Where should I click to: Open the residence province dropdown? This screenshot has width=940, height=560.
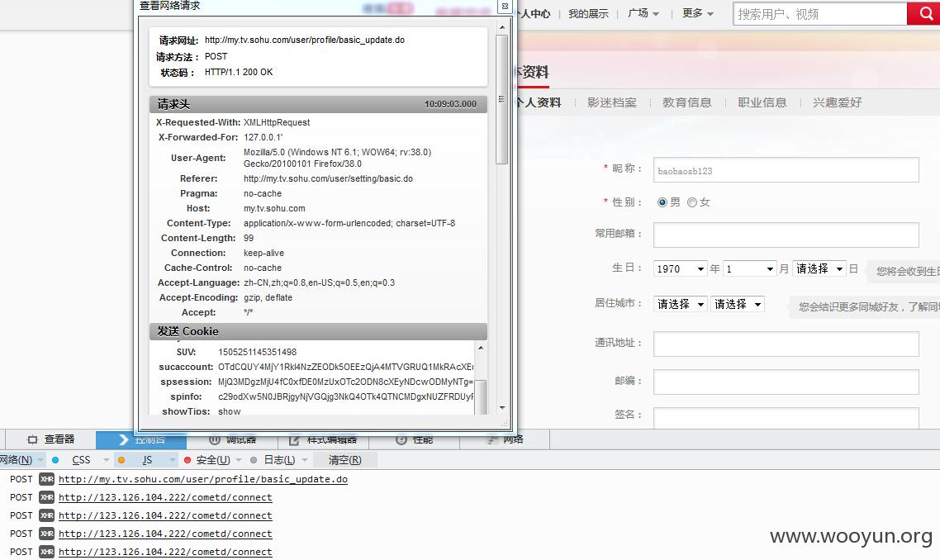681,304
